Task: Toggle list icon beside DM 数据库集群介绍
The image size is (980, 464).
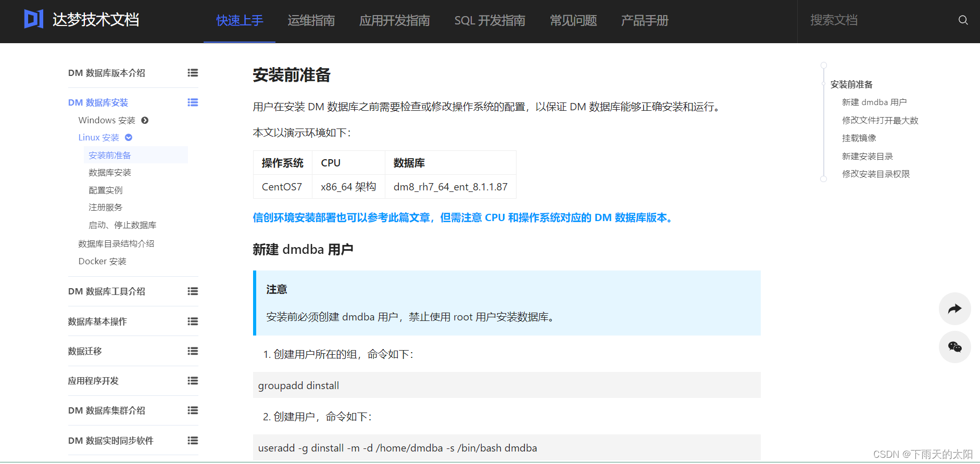Action: point(193,410)
